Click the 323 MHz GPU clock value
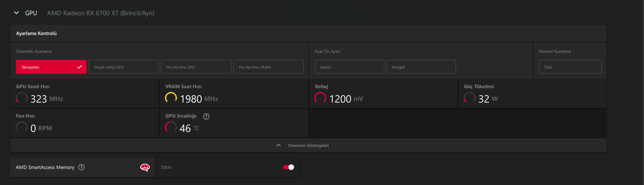644x185 pixels. pos(47,99)
